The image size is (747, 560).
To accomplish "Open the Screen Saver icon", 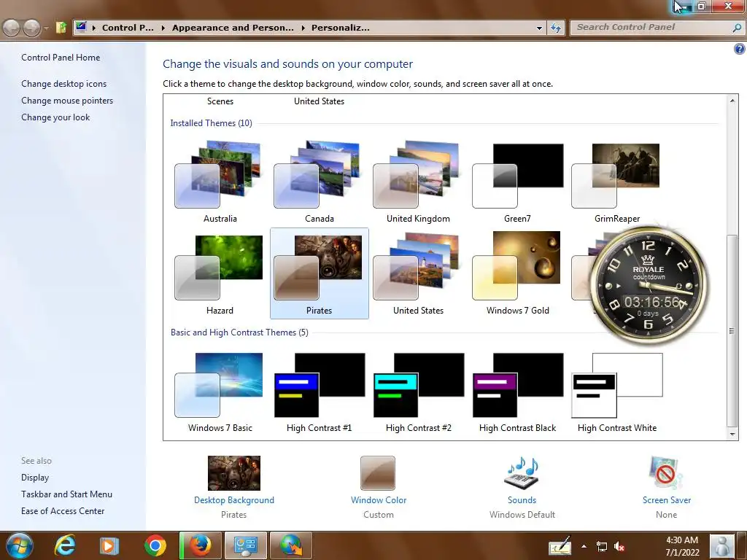I will (x=666, y=472).
